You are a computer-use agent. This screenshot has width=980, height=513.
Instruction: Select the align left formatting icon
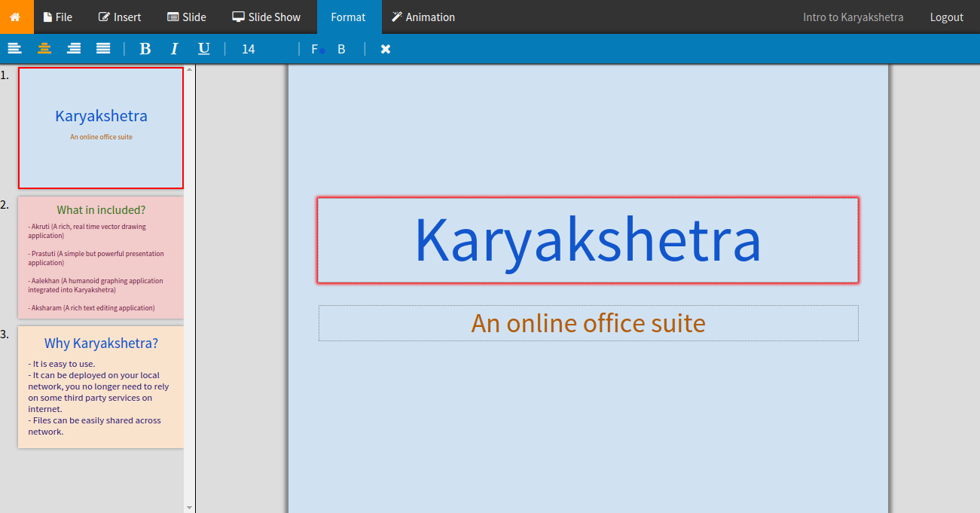14,48
